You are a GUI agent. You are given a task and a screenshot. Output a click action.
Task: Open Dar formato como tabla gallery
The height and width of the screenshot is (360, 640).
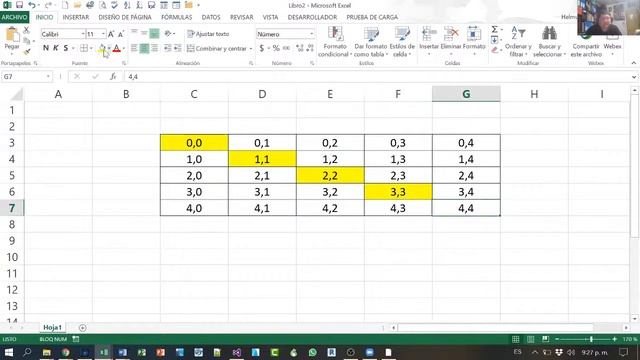click(370, 42)
